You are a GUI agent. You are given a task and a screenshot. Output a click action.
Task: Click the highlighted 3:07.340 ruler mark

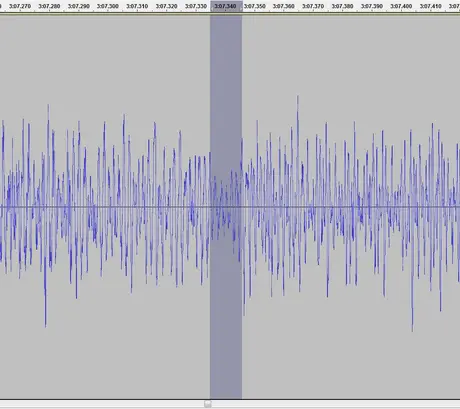point(225,6)
